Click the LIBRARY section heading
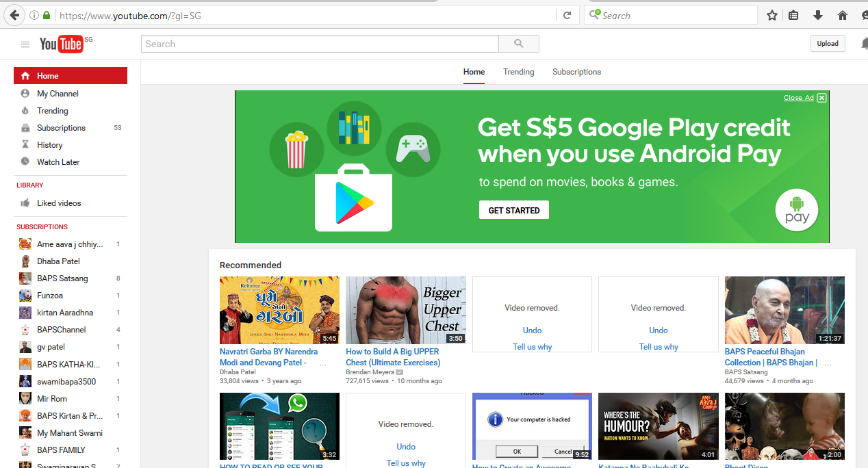The height and width of the screenshot is (468, 868). [29, 185]
